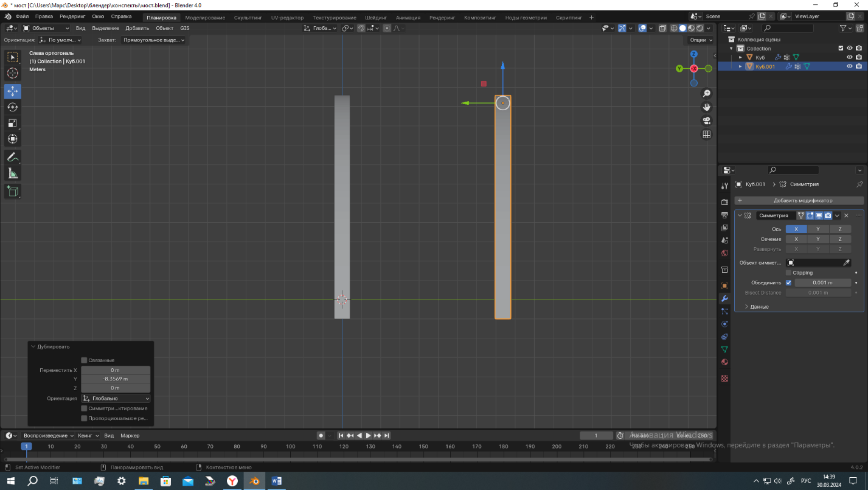Enable the Clipping checkbox in Mirror modifier
This screenshot has height=490, width=868.
[x=789, y=273]
